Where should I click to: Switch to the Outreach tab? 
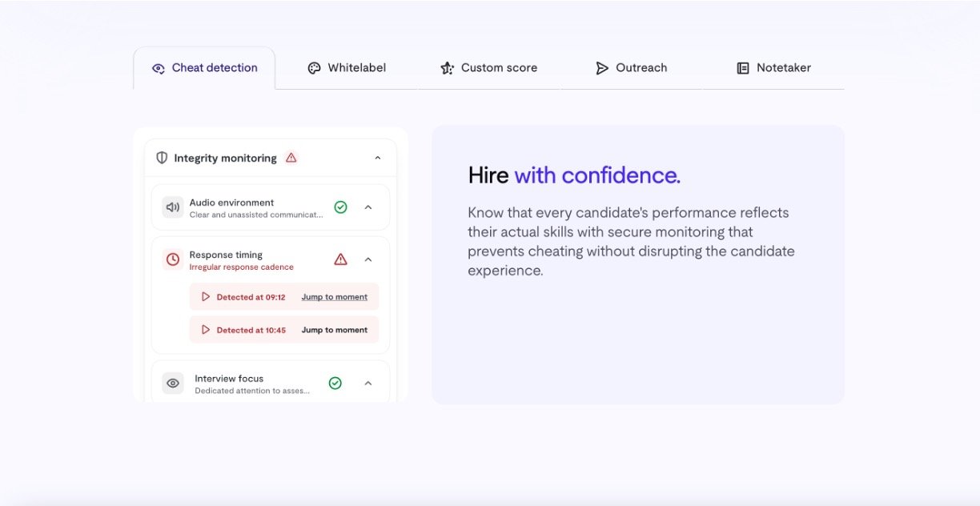[631, 68]
